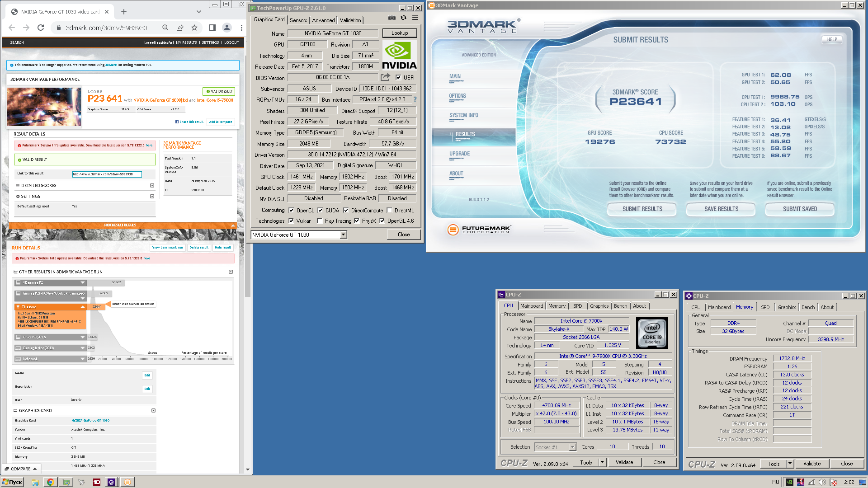The height and width of the screenshot is (488, 868).
Task: Open the CPU-Z Socket #1 selection dropdown
Action: [572, 447]
